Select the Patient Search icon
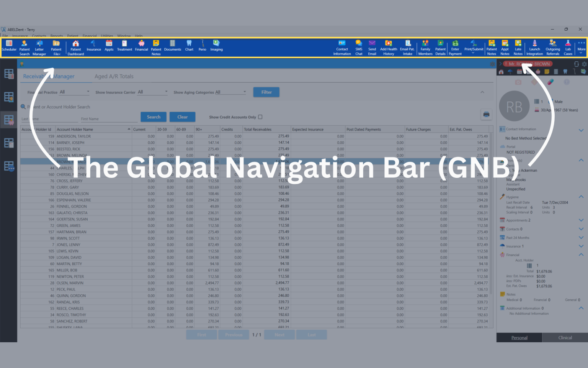The width and height of the screenshot is (588, 368). (x=24, y=46)
